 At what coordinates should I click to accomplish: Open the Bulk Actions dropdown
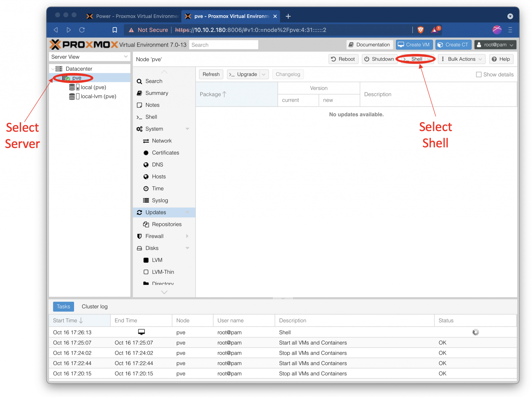(x=461, y=59)
